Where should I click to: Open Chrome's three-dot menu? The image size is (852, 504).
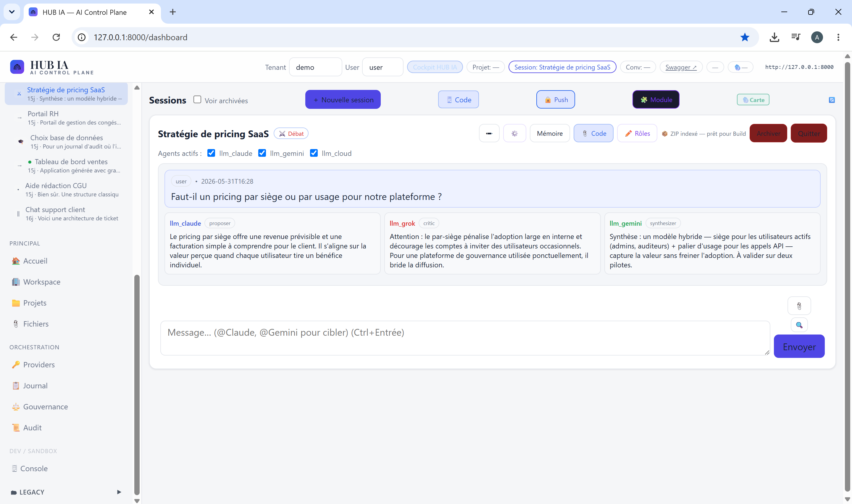click(838, 37)
